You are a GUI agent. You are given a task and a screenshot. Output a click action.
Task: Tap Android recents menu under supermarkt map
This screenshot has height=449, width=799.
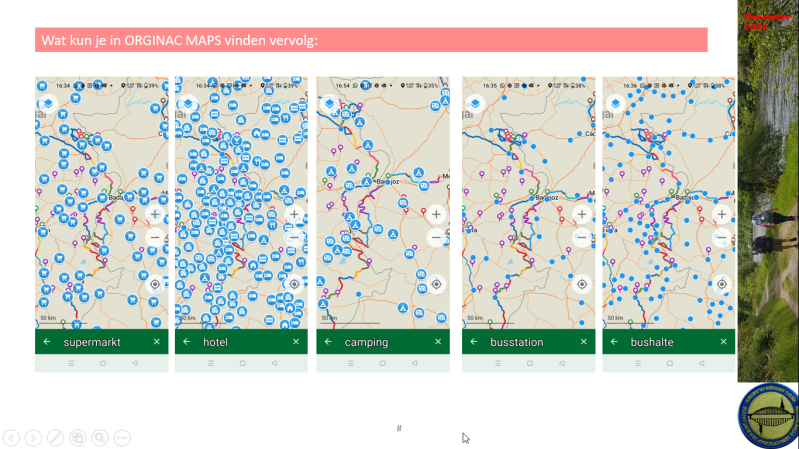click(71, 363)
